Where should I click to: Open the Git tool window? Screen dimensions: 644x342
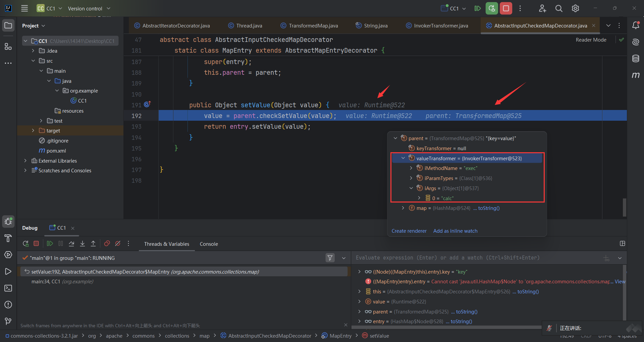8,321
